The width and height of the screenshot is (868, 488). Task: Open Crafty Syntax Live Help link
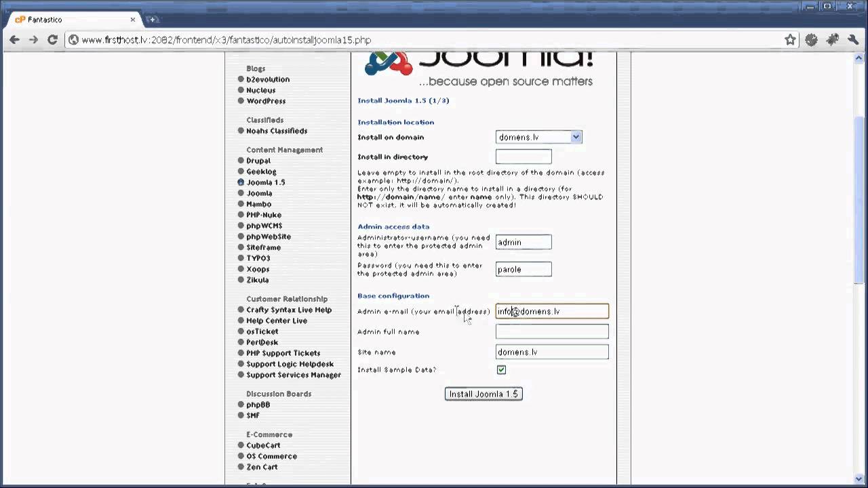pos(289,310)
